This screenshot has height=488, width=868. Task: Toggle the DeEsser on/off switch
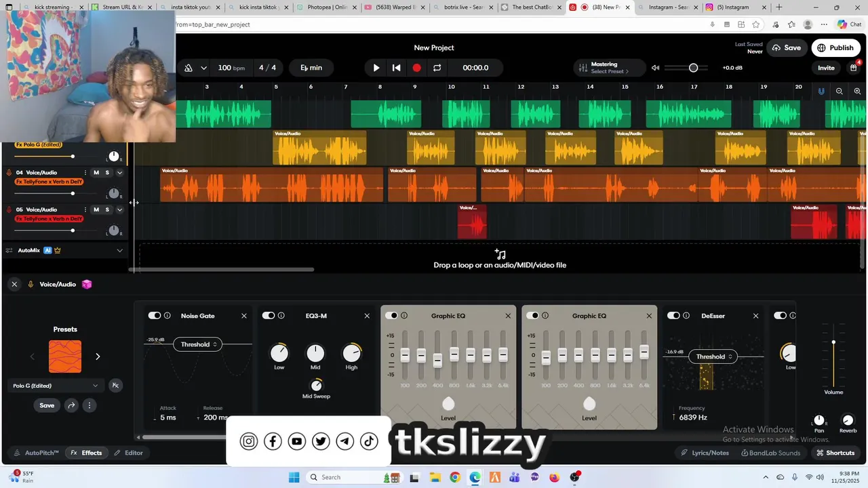click(x=673, y=316)
